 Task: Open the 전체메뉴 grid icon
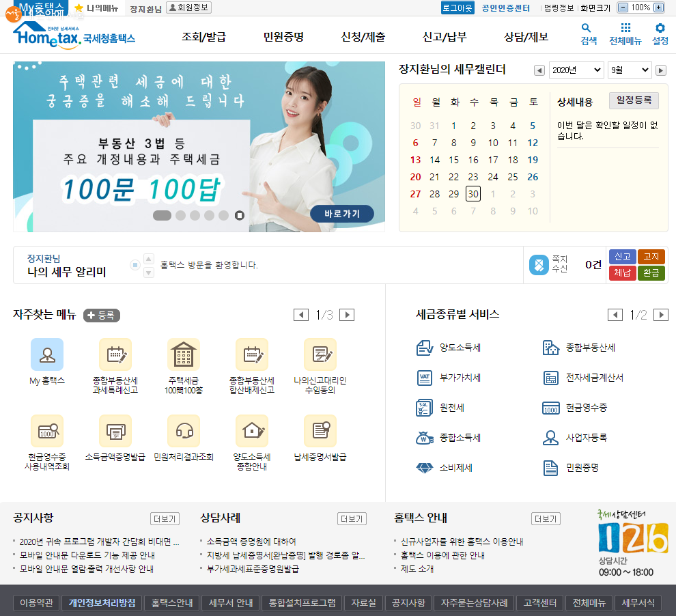(x=625, y=29)
